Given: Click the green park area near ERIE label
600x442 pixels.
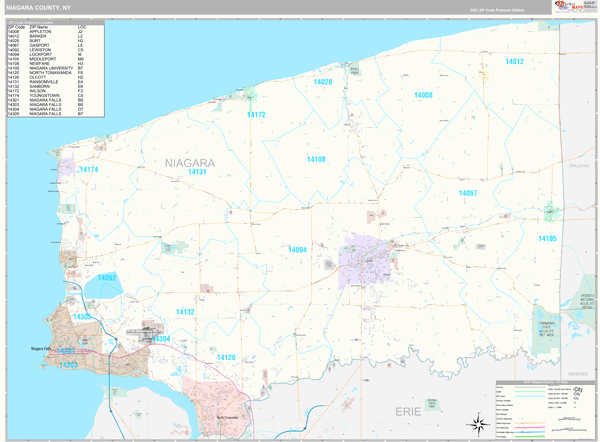Looking at the screenshot, I should [x=430, y=402].
